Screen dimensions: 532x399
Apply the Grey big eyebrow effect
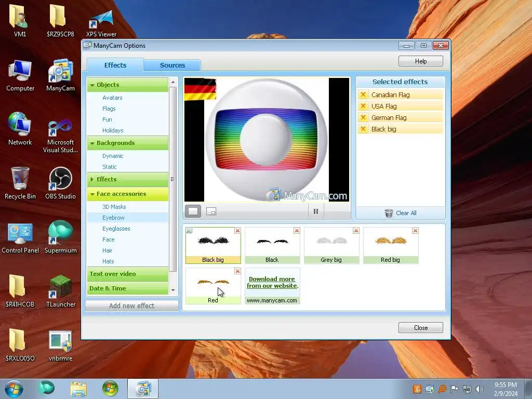tap(331, 246)
